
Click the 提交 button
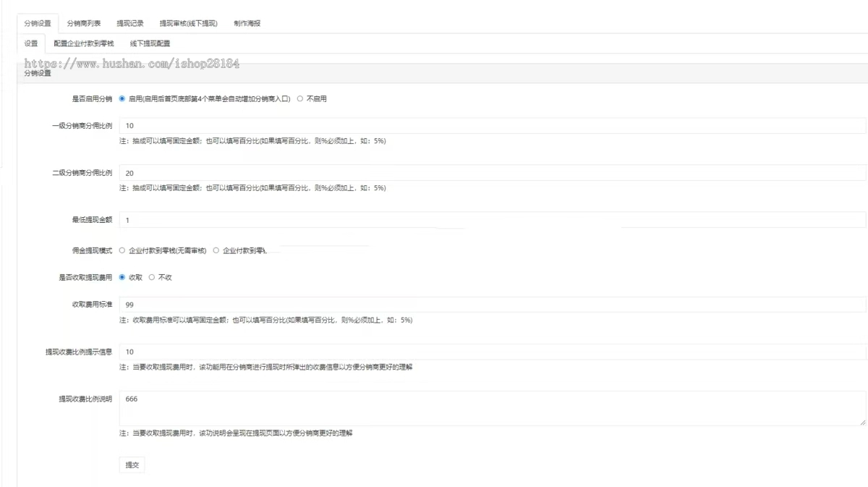(132, 465)
